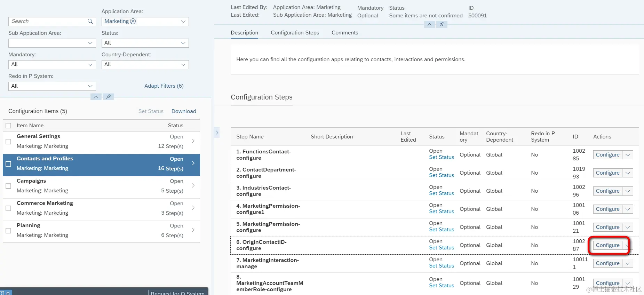Image resolution: width=644 pixels, height=295 pixels.
Task: Open the Sub Application Area dropdown
Action: tap(90, 43)
